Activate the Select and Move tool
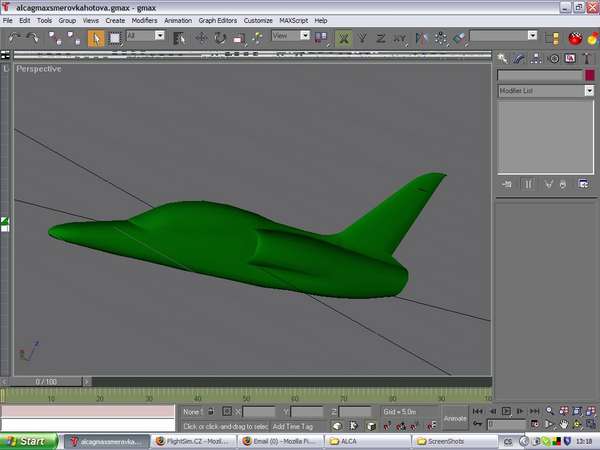The height and width of the screenshot is (450, 600). click(201, 38)
